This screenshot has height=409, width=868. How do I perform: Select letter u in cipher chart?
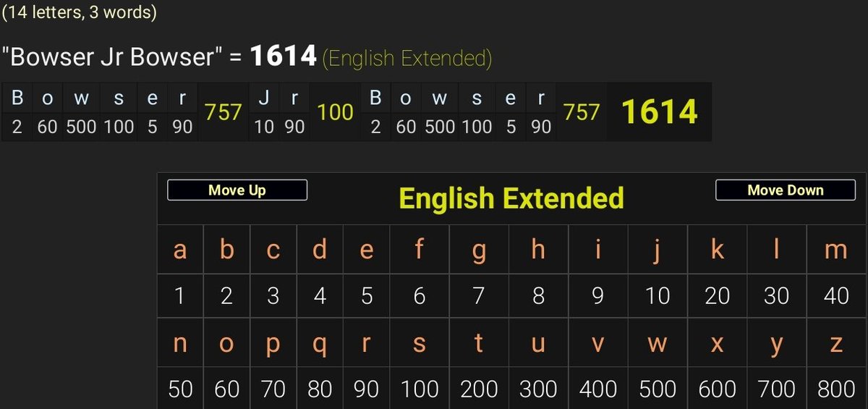click(x=538, y=343)
